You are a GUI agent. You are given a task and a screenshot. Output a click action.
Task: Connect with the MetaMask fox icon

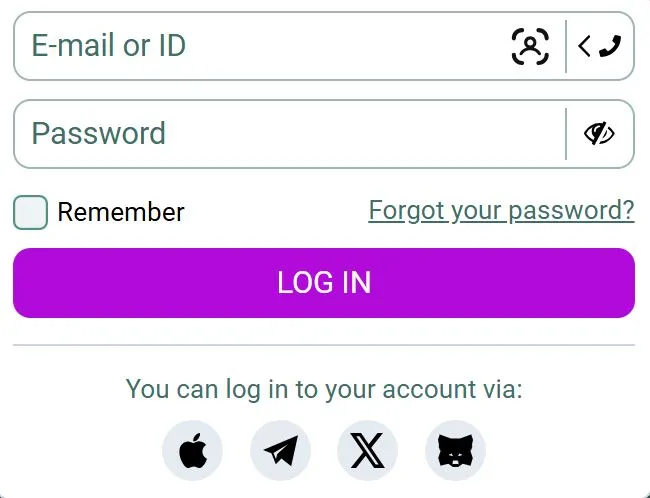tap(455, 451)
